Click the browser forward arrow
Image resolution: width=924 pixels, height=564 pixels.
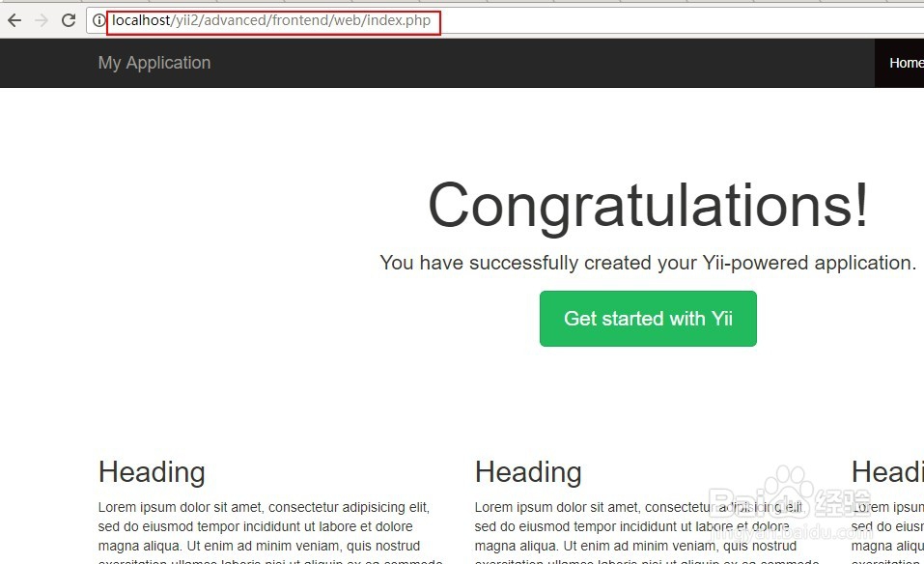[42, 20]
